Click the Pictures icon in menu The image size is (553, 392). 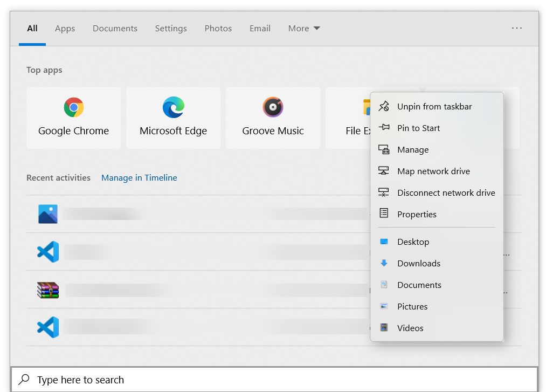(x=384, y=306)
